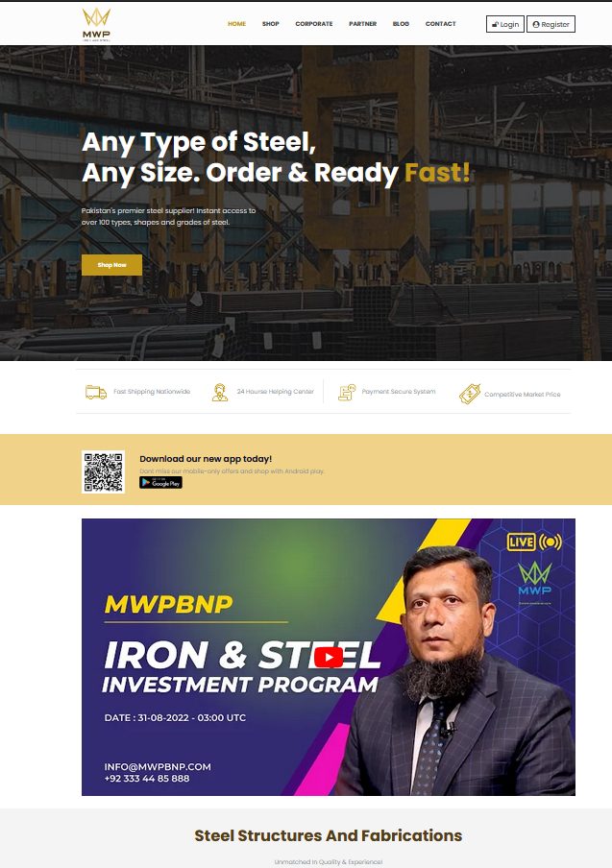The height and width of the screenshot is (868, 612).
Task: Click the competitive price tag icon
Action: pos(470,394)
